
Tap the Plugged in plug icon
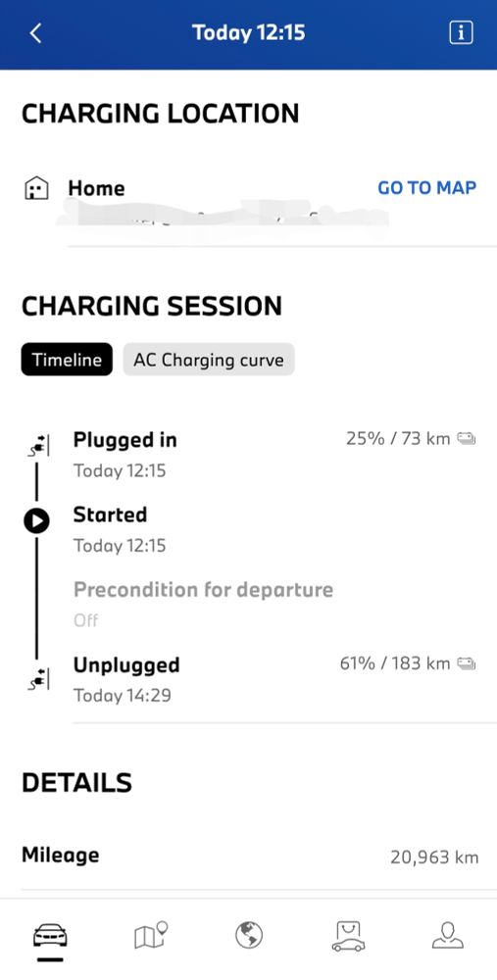tap(38, 446)
